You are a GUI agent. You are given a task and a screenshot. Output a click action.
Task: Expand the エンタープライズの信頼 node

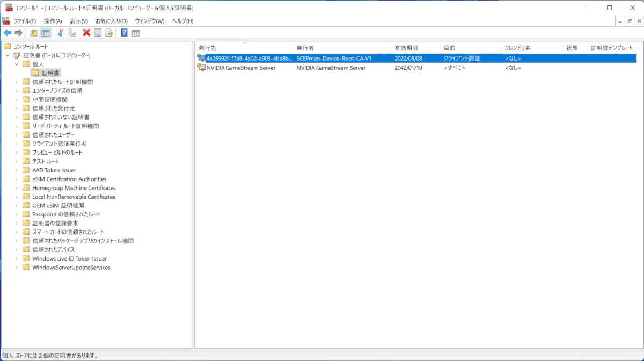click(x=17, y=91)
